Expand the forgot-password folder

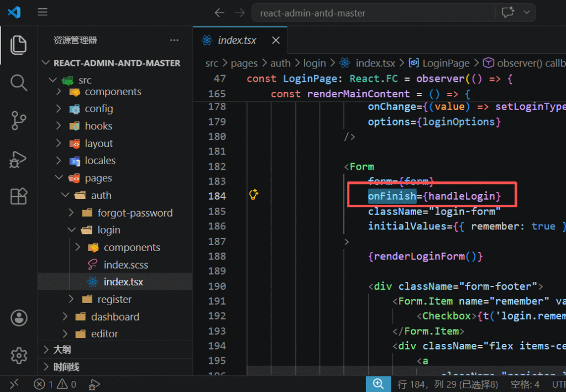point(135,213)
